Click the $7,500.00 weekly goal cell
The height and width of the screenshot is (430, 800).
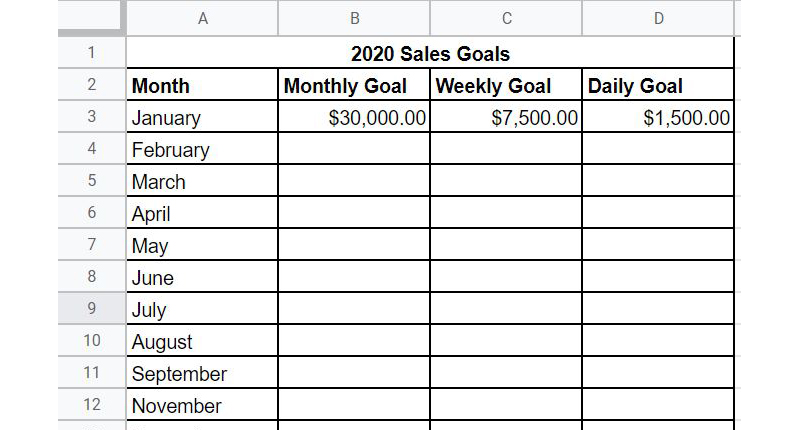506,117
